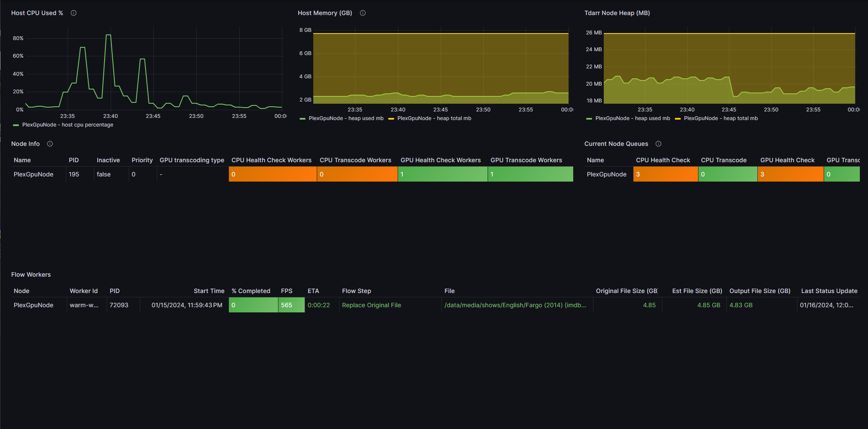Screen dimensions: 868x429
Task: Sort Flow Workers by FPS column header
Action: [x=287, y=291]
